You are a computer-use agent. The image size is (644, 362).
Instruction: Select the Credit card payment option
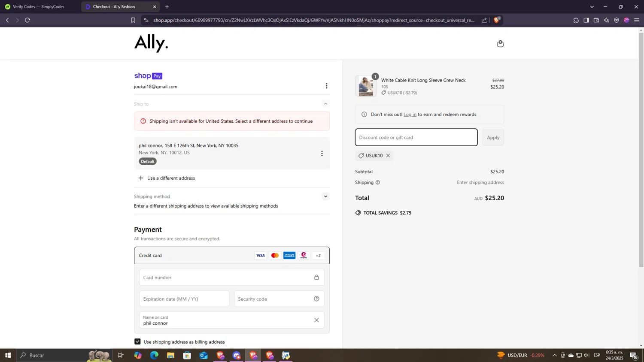coord(232,256)
